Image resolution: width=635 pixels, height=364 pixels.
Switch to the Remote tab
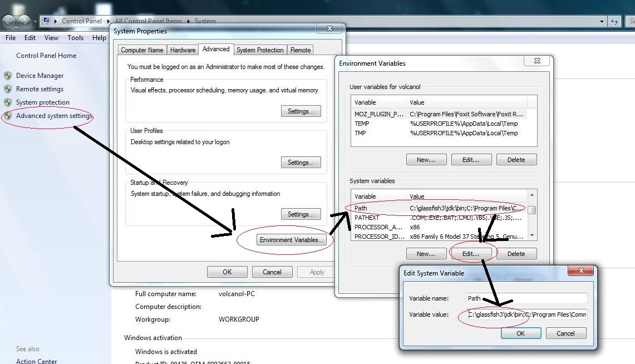[301, 50]
